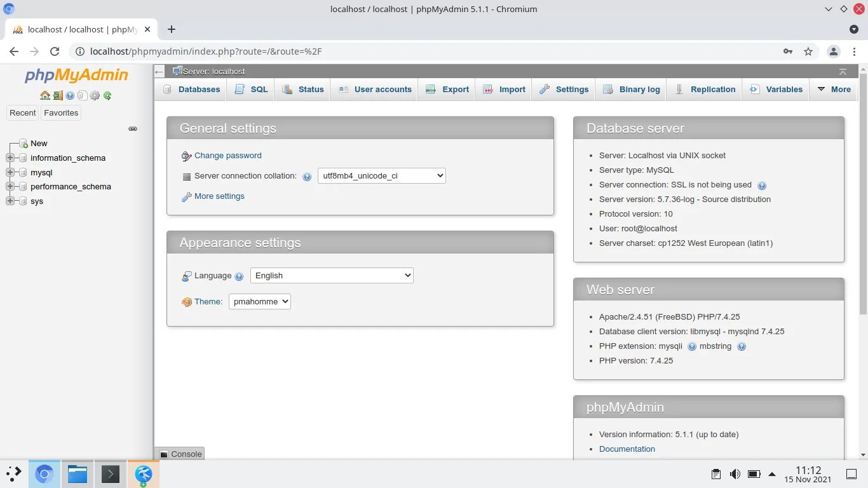Open the User accounts tab
The image size is (868, 488).
pyautogui.click(x=375, y=90)
